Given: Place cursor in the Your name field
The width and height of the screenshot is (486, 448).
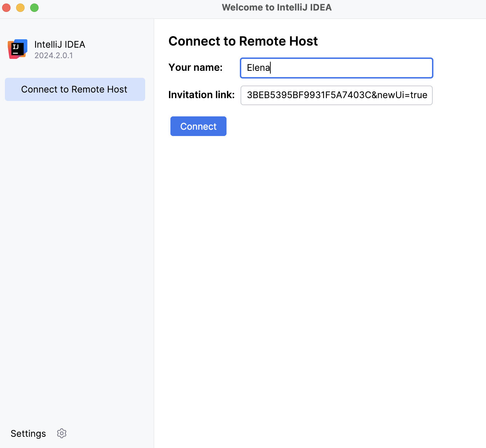Looking at the screenshot, I should 336,68.
